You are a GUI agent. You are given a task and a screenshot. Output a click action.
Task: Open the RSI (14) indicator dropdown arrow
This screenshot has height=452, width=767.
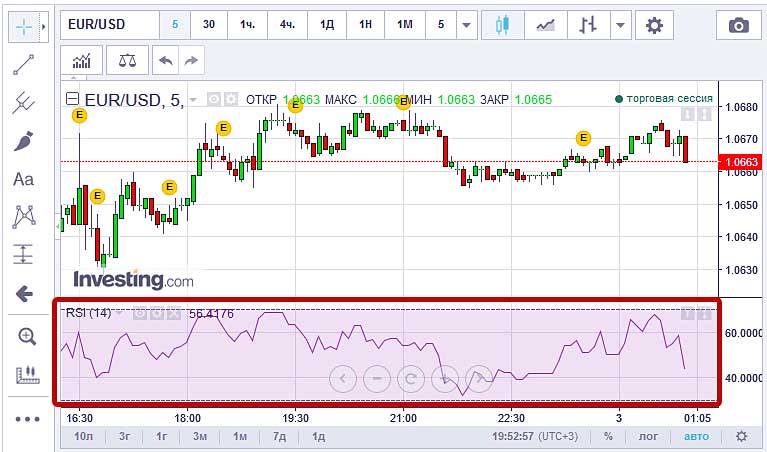tap(119, 313)
